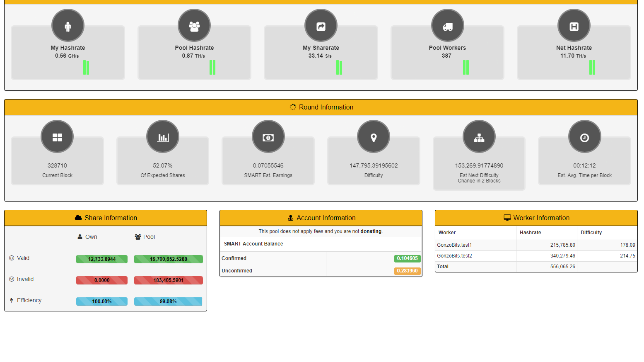The height and width of the screenshot is (362, 644).
Task: Click the Avg. Time per Block clock icon
Action: 584,137
